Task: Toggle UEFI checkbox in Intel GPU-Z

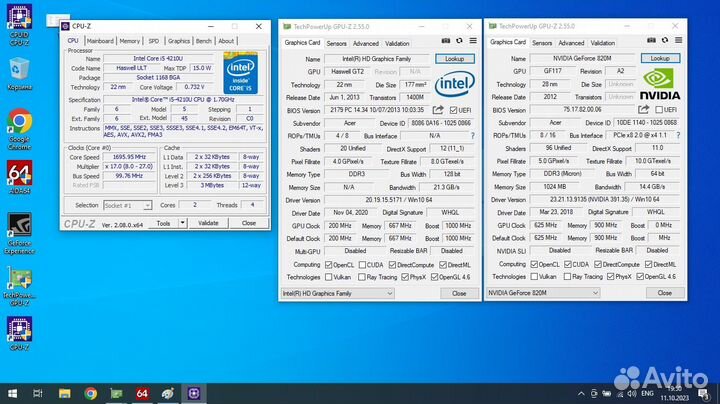Action: pyautogui.click(x=454, y=110)
